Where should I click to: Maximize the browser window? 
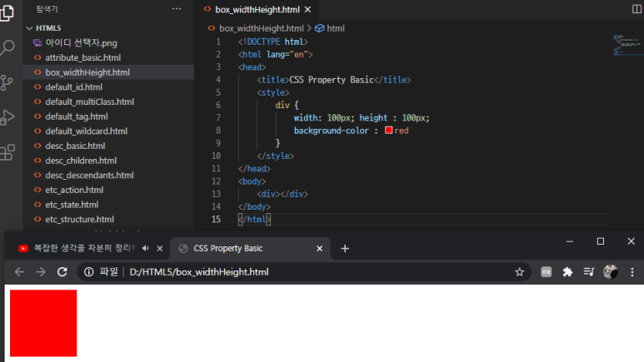601,241
